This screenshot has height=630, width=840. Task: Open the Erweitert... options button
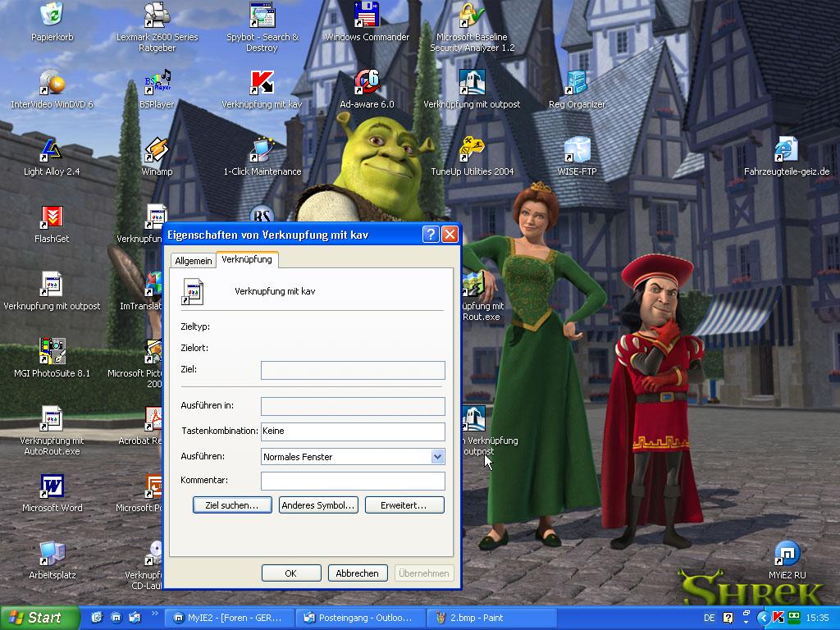404,505
